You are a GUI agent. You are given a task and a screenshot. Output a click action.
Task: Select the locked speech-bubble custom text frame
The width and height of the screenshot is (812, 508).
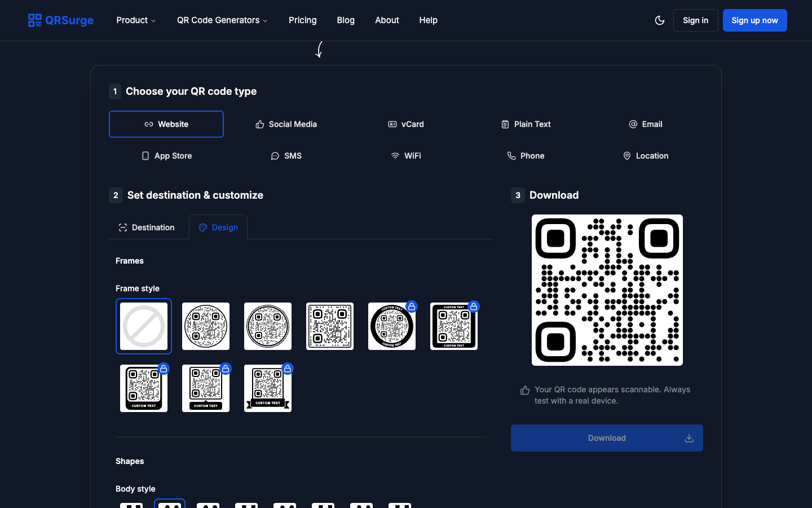click(206, 388)
